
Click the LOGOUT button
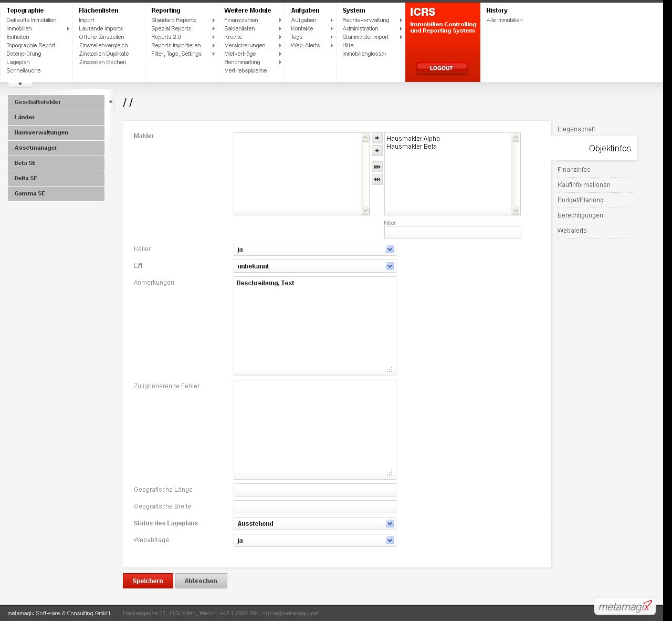pyautogui.click(x=442, y=68)
